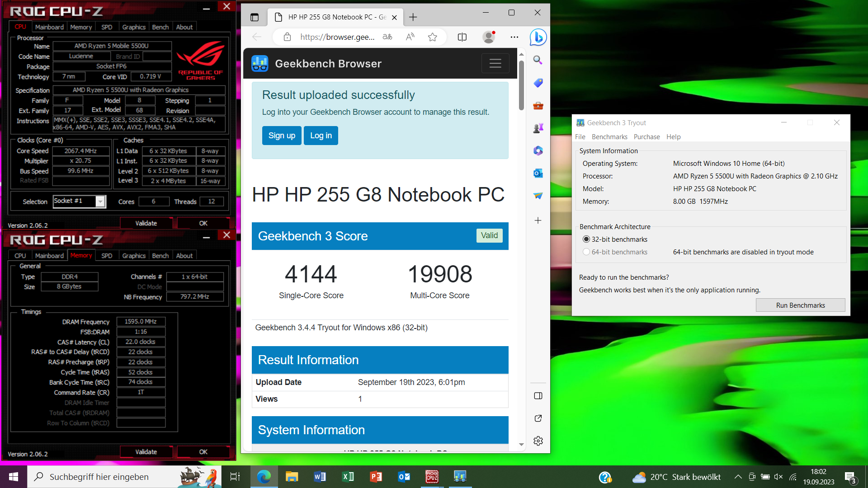Image resolution: width=868 pixels, height=488 pixels.
Task: Open a new browser tab
Action: pos(413,17)
